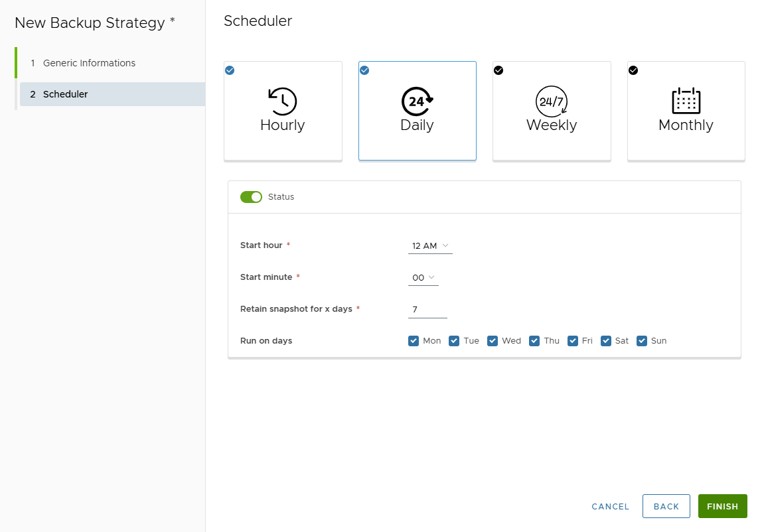The width and height of the screenshot is (762, 532).
Task: Click the black checkmark on Weekly card
Action: pos(498,70)
